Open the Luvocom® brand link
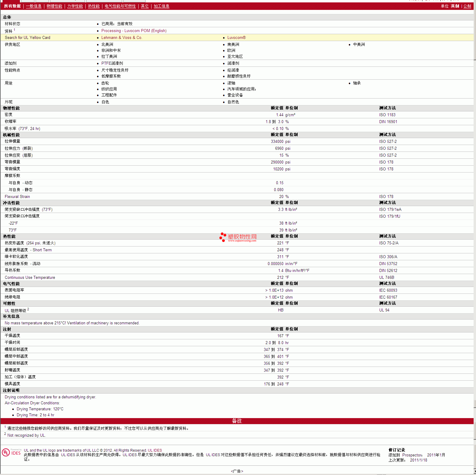 coord(237,38)
